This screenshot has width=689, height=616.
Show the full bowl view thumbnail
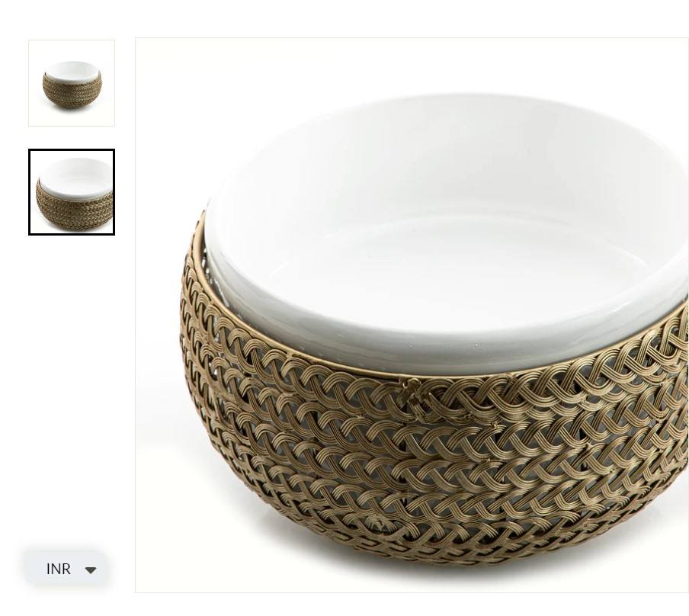[72, 83]
